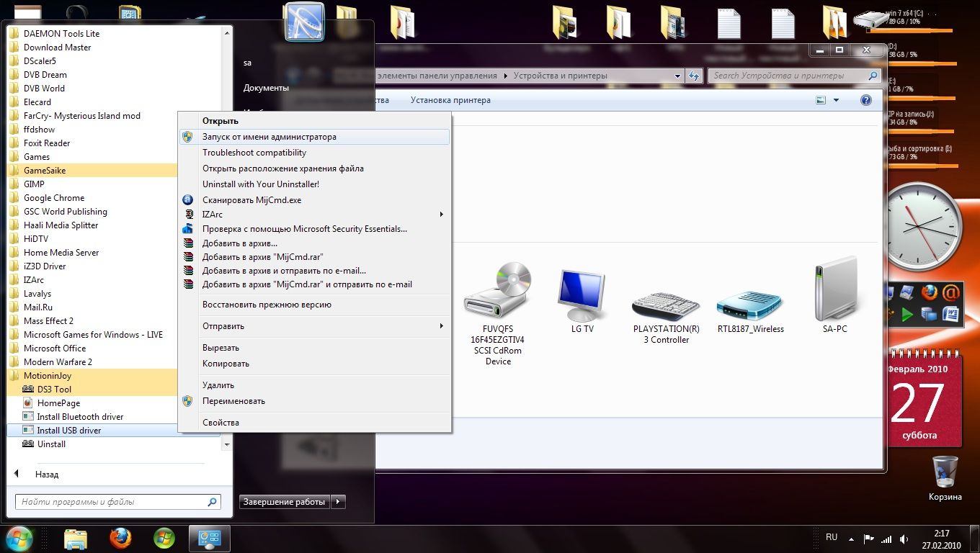This screenshot has width=980, height=553.
Task: Select Troubleshoot compatibility menu entry
Action: point(254,153)
